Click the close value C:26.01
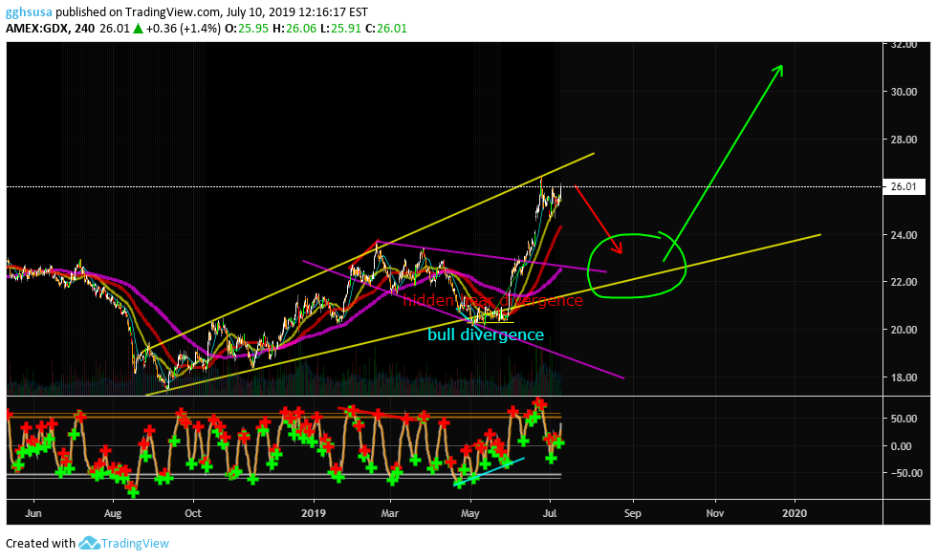Viewport: 937px width, 560px height. (386, 28)
